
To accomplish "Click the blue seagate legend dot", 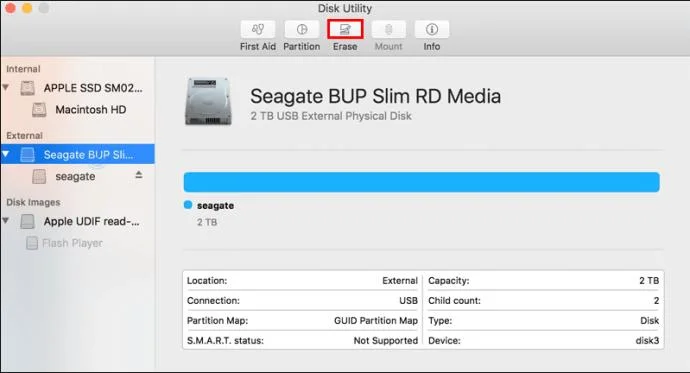I will click(188, 205).
